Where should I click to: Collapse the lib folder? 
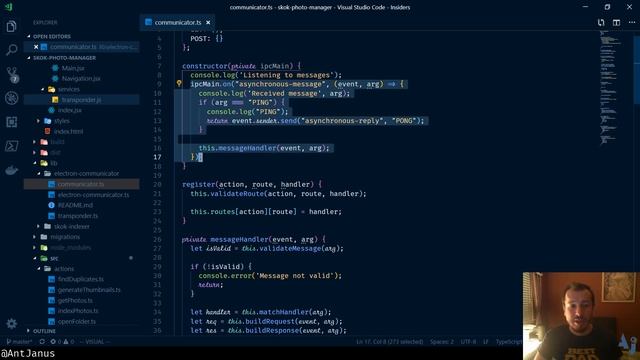coord(53,163)
